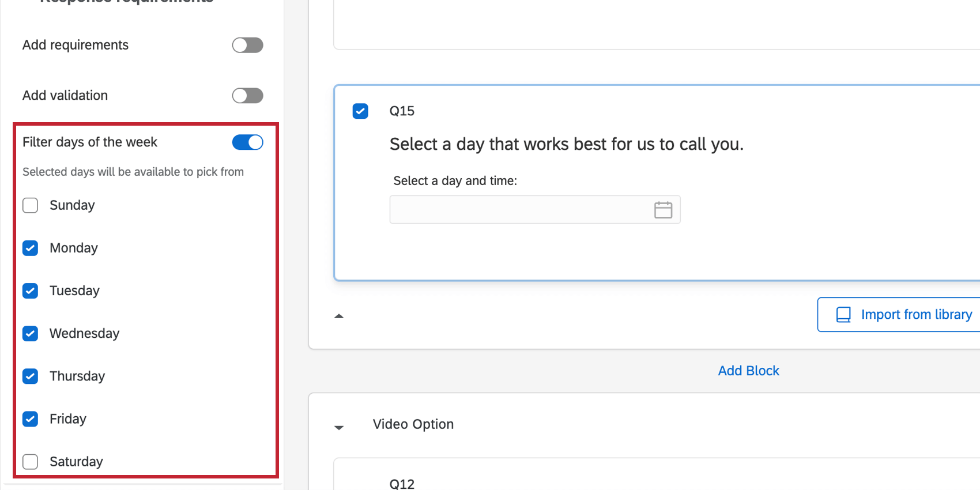Uncheck the Thursday checkbox
The width and height of the screenshot is (980, 490).
point(31,376)
